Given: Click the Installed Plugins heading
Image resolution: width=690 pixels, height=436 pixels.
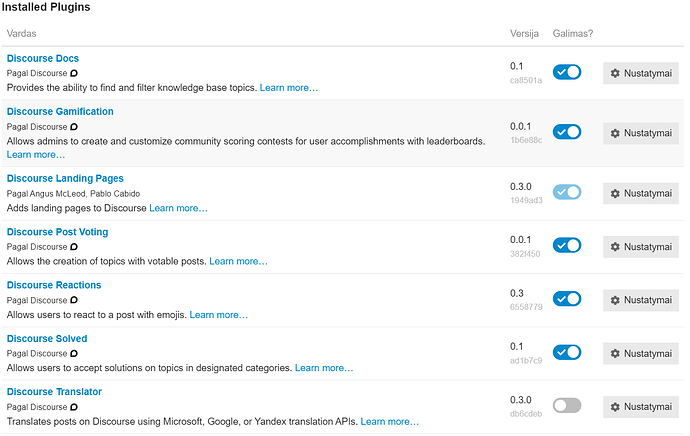Looking at the screenshot, I should [46, 7].
